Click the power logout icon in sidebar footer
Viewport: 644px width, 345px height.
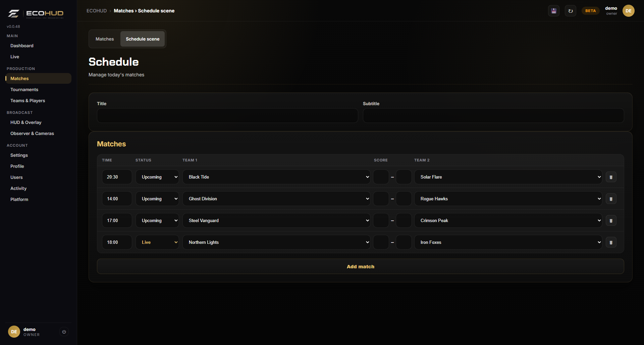tap(64, 332)
